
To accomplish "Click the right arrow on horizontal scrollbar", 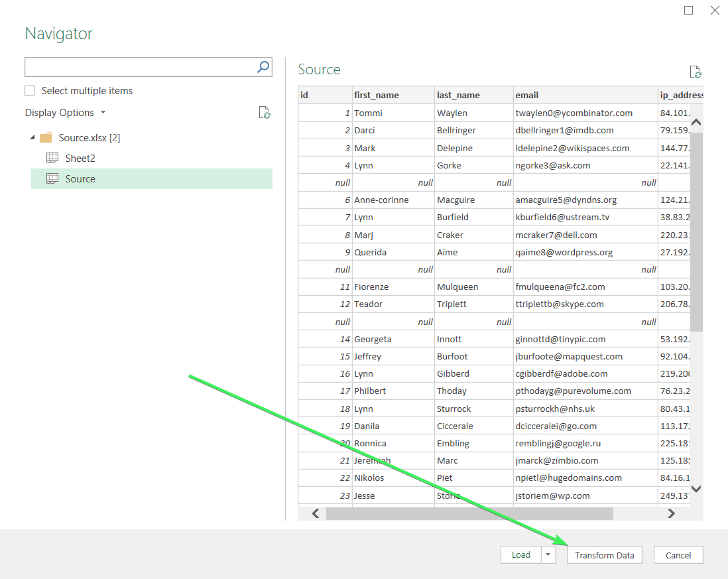I will (671, 513).
